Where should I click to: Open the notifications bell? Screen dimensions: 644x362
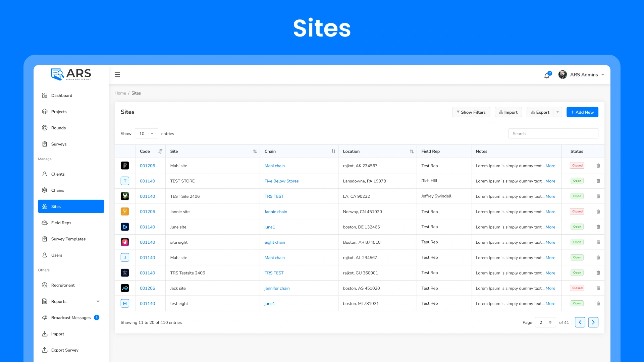547,75
